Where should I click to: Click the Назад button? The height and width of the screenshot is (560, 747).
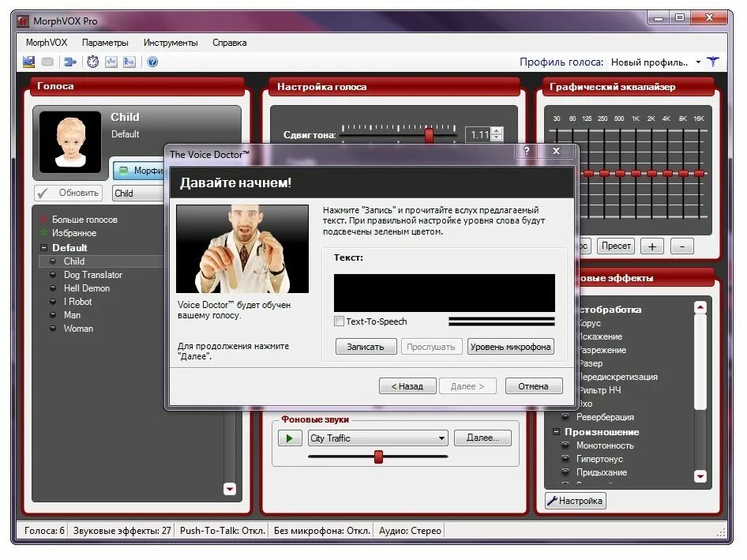[407, 386]
